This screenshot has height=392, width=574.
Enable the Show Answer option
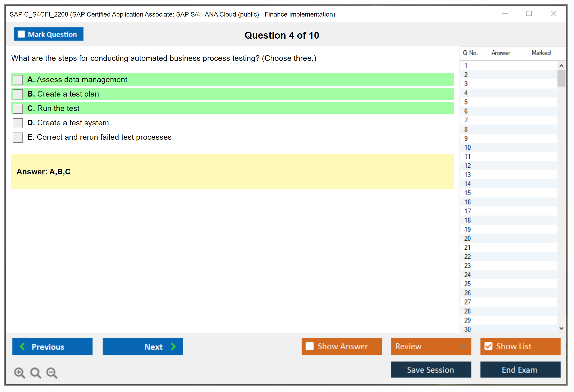pos(310,346)
